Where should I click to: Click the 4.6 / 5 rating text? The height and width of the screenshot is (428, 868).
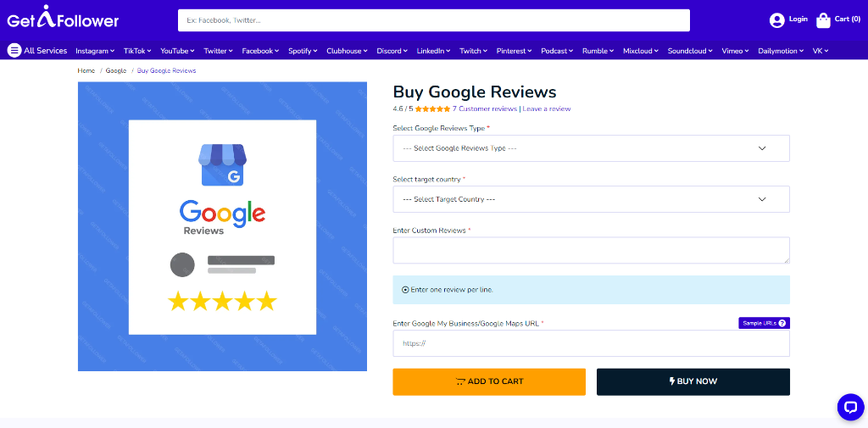click(403, 109)
